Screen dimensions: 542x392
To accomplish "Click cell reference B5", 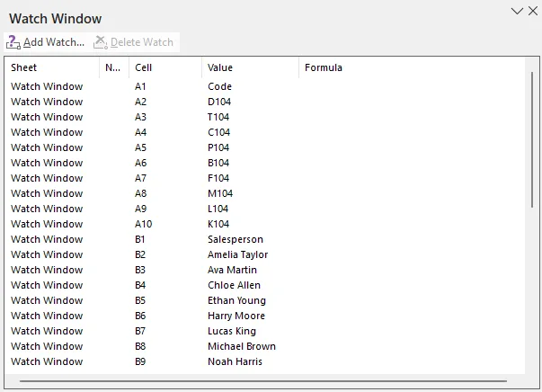I will click(140, 300).
